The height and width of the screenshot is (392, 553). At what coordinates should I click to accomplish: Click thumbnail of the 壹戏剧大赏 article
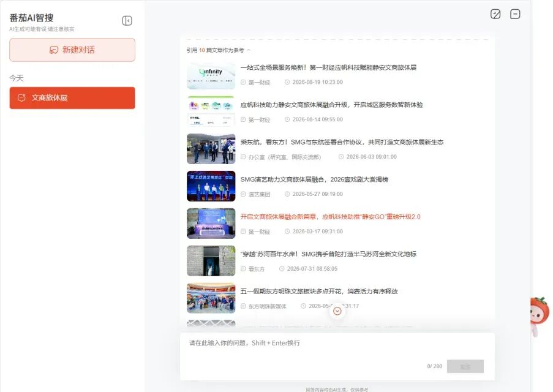coord(211,186)
